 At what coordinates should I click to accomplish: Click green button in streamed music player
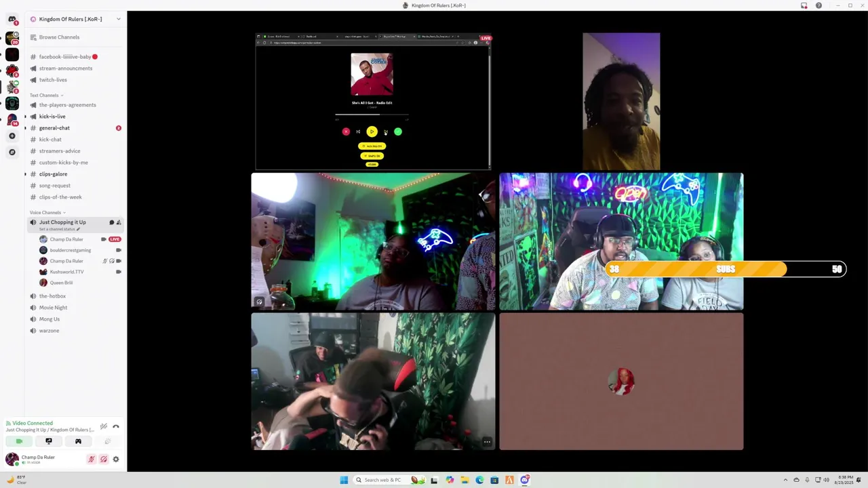tap(398, 131)
